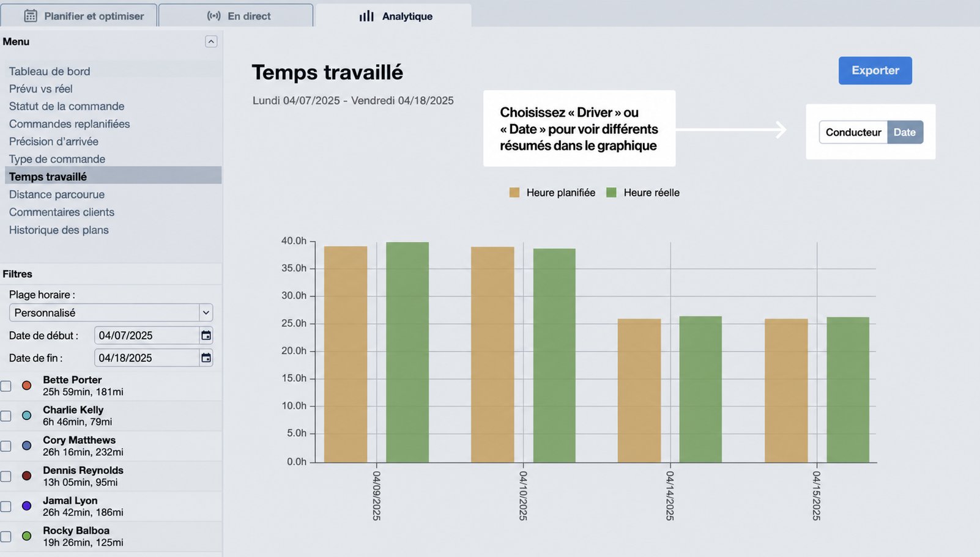This screenshot has height=557, width=980.
Task: Check the Jamal Lyon checkbox
Action: tap(6, 507)
